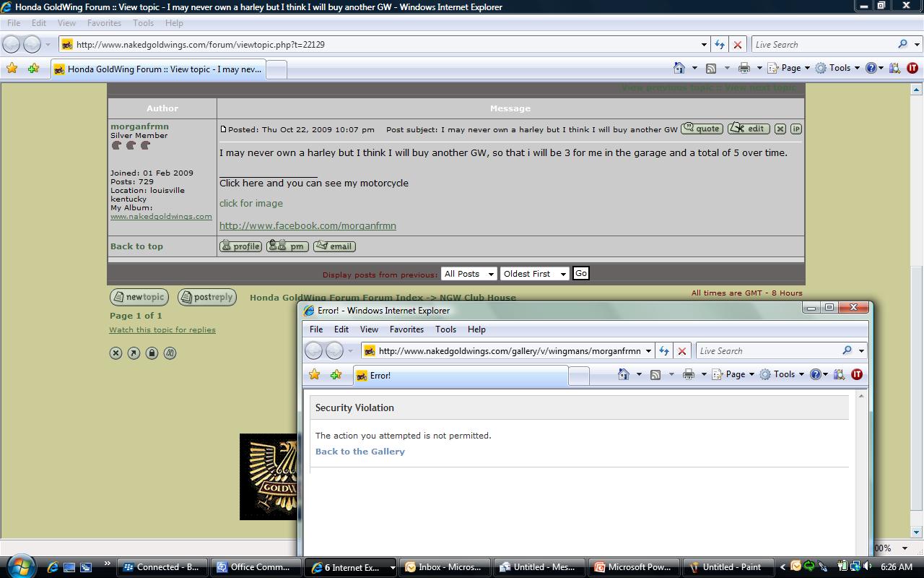
Task: Click RSS feeds icon in main window
Action: [x=711, y=68]
